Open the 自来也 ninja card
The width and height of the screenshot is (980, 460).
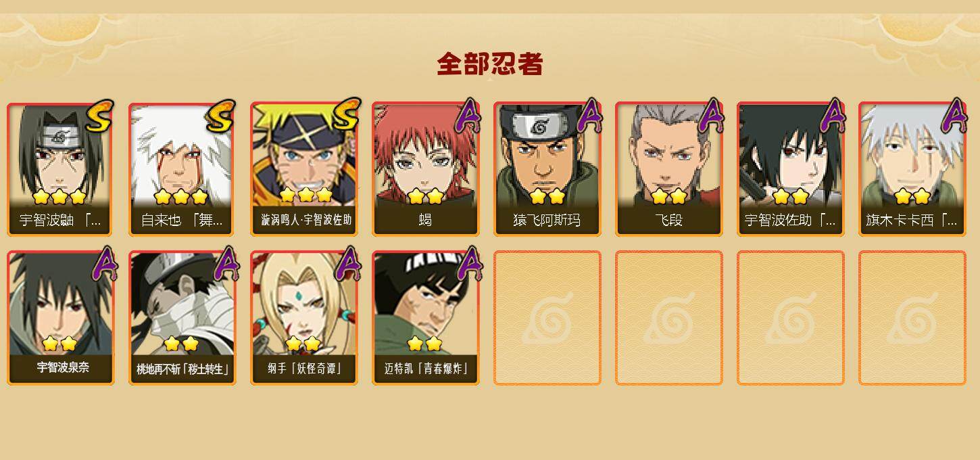click(182, 169)
